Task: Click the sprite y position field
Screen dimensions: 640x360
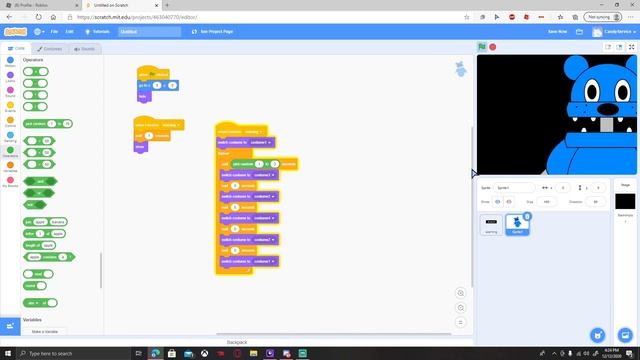Action: pos(598,188)
